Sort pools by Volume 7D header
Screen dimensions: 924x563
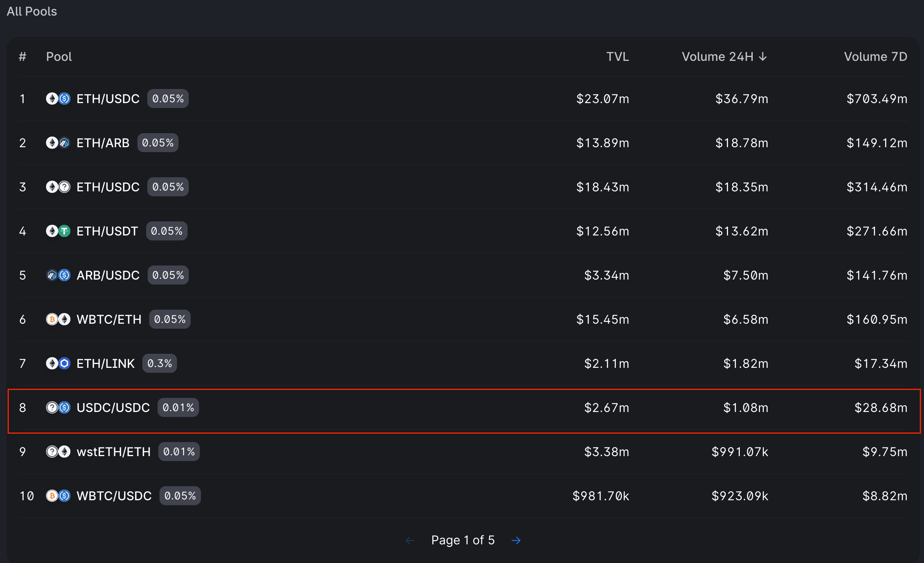[875, 57]
